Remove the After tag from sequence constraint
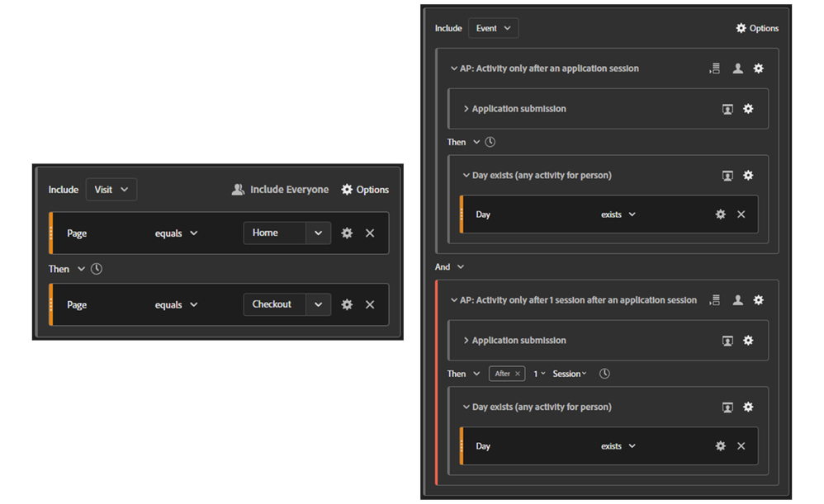Viewport: 824px width, 504px height. tap(518, 374)
